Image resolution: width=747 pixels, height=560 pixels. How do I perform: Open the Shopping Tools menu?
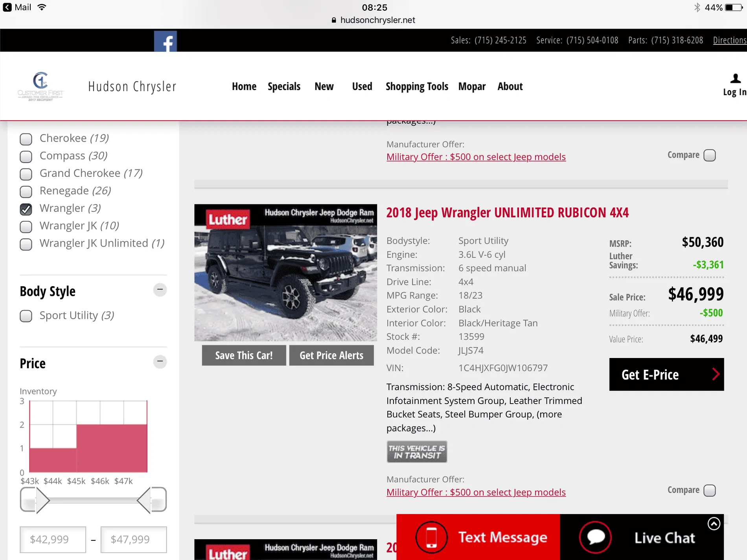[417, 86]
